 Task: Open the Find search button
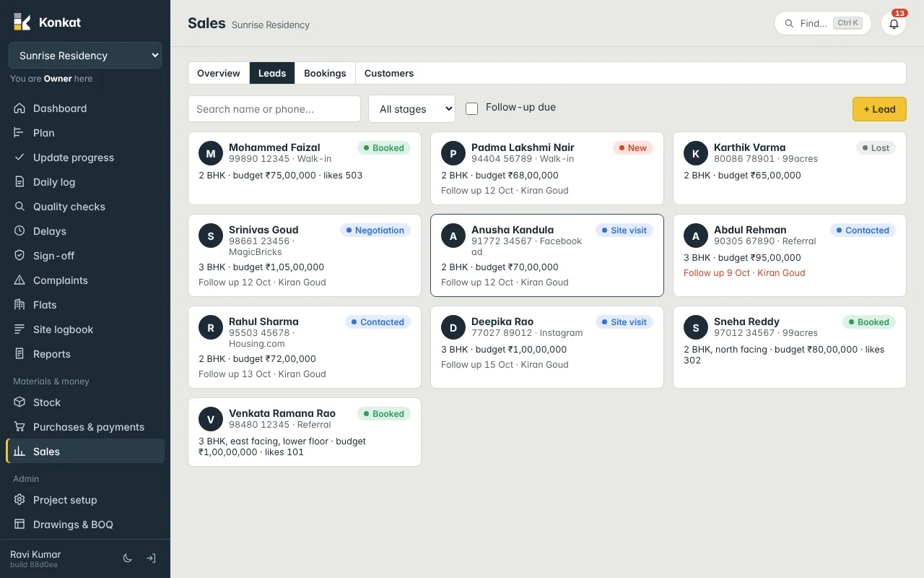point(823,23)
